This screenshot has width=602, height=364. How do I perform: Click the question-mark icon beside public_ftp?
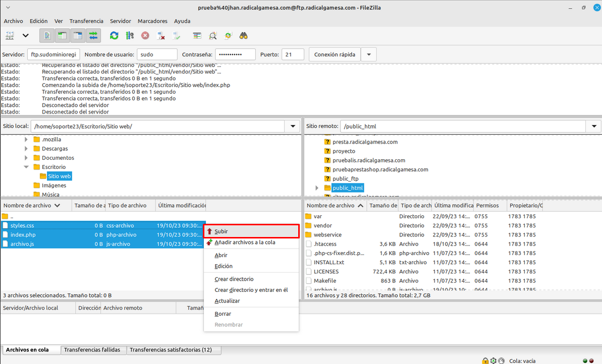pyautogui.click(x=327, y=179)
